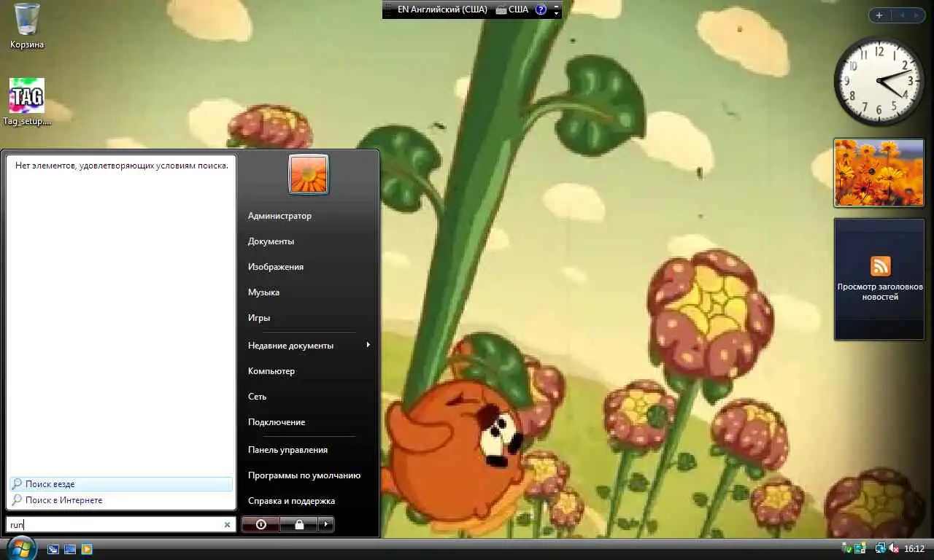Click the plus button to add gadgets
The height and width of the screenshot is (560, 934).
point(879,15)
